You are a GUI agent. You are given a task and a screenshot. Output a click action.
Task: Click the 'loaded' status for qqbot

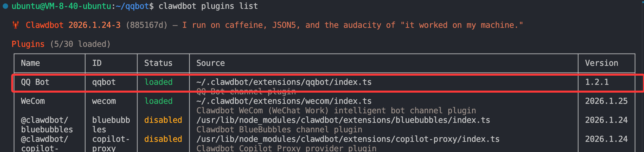(x=158, y=82)
